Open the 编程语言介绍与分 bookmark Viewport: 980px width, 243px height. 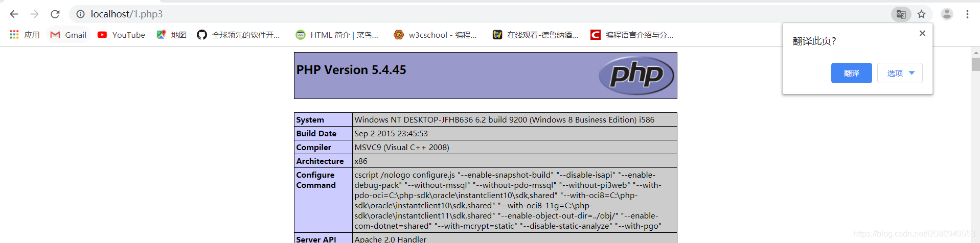(632, 35)
